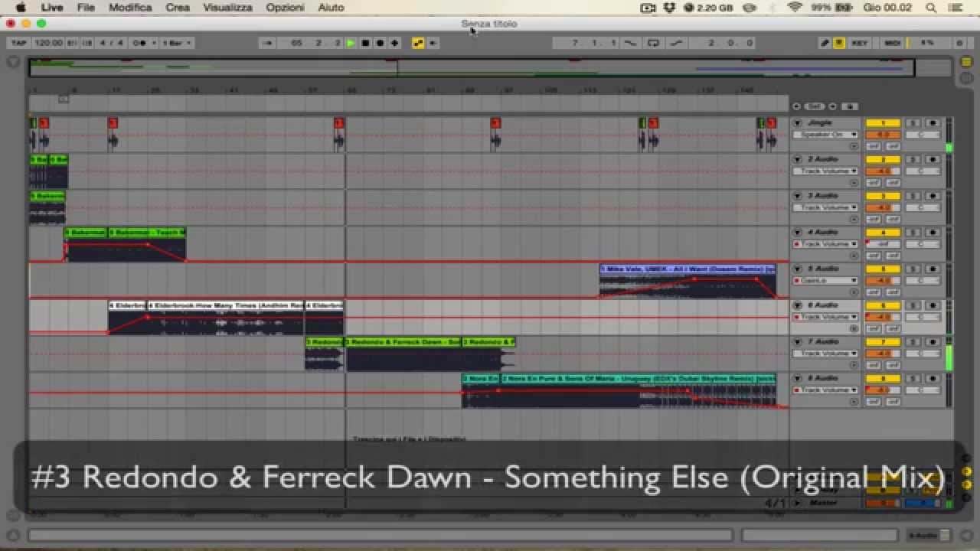The image size is (980, 551).
Task: Click the Wi-Fi status icon
Action: pyautogui.click(x=794, y=7)
